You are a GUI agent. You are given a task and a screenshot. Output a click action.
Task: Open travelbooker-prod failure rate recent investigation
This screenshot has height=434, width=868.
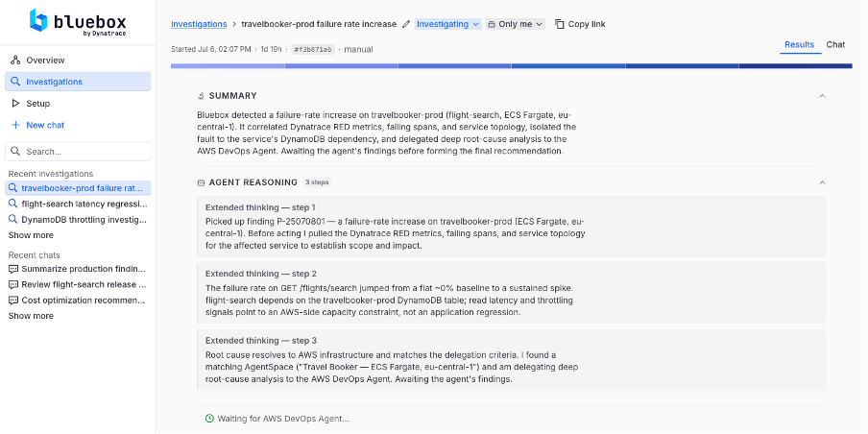point(78,188)
